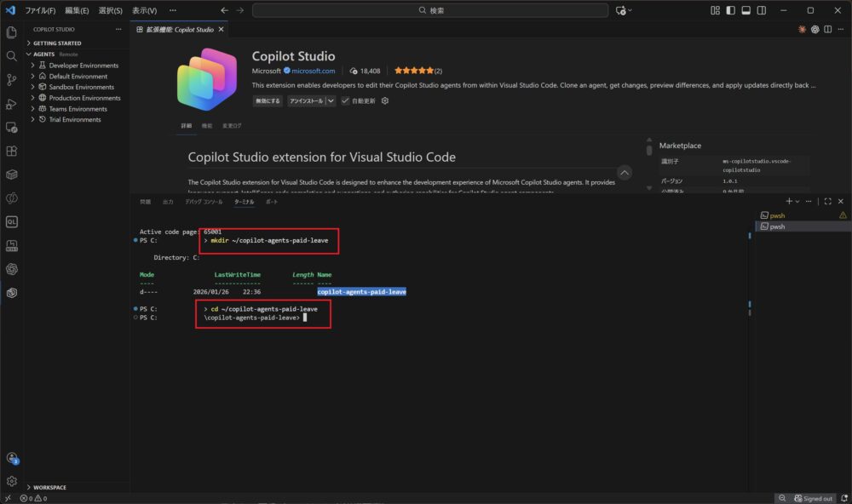Open the Extensions view icon
The width and height of the screenshot is (852, 504).
pyautogui.click(x=12, y=151)
